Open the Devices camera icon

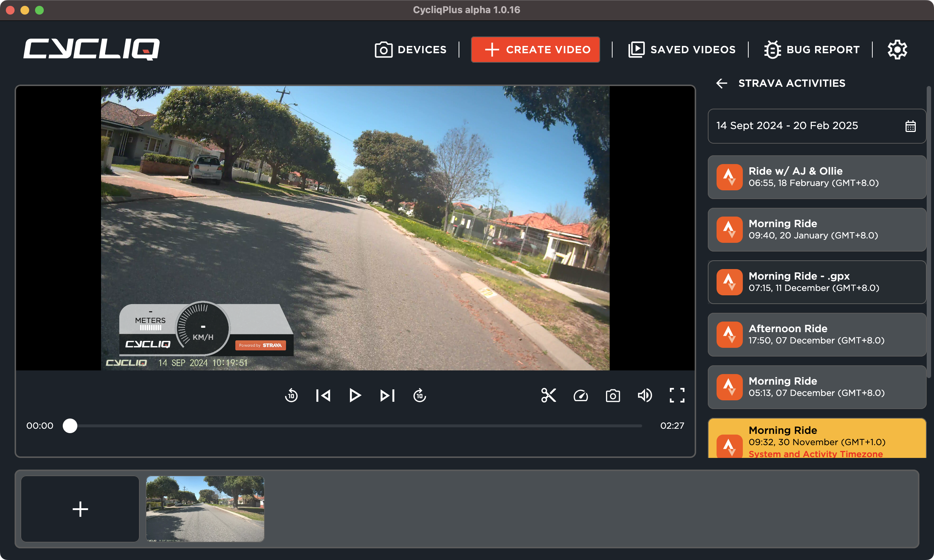pyautogui.click(x=383, y=50)
